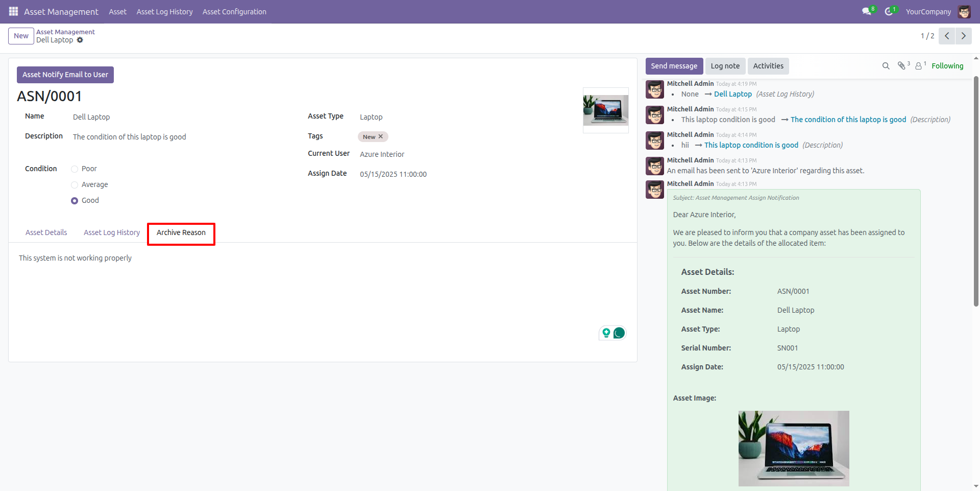Edit the archive reason text area
The width and height of the screenshot is (980, 491).
pos(323,258)
